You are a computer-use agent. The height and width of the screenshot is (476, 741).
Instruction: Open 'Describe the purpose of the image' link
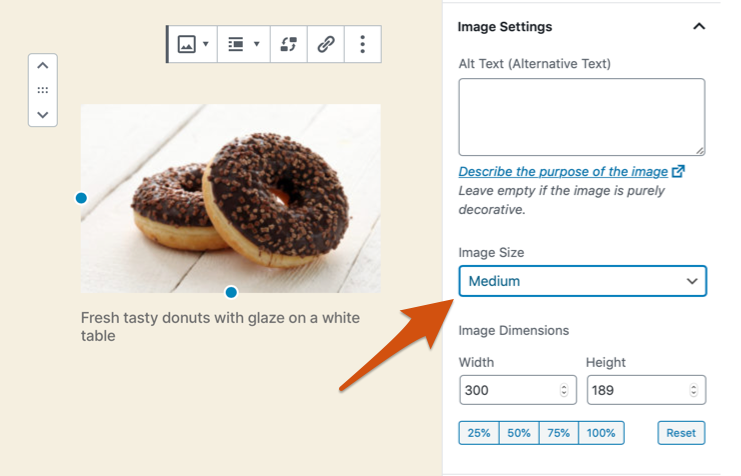coord(563,172)
